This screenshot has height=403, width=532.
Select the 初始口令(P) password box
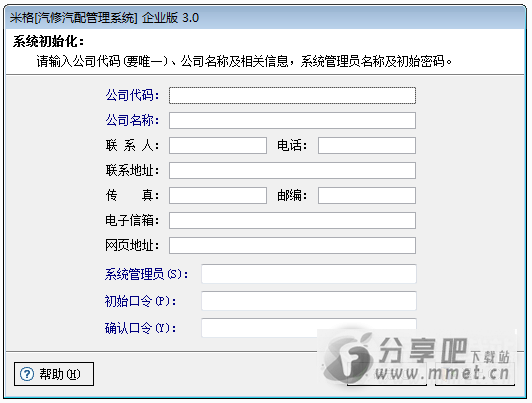click(x=309, y=301)
